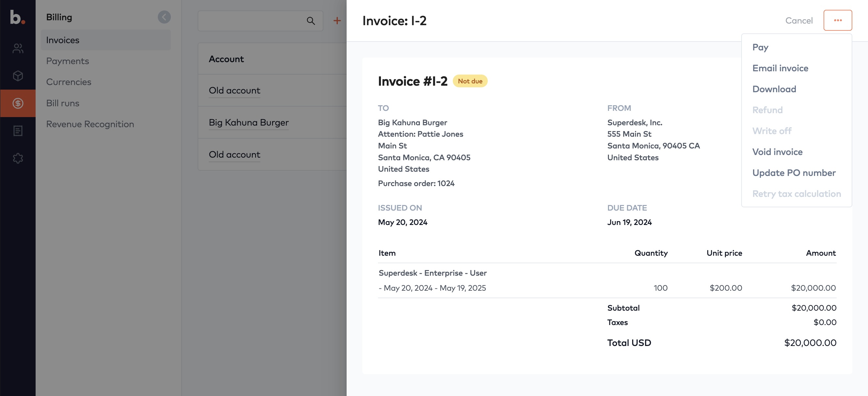Open the three-dots actions menu
Image resolution: width=868 pixels, height=396 pixels.
pyautogui.click(x=838, y=20)
